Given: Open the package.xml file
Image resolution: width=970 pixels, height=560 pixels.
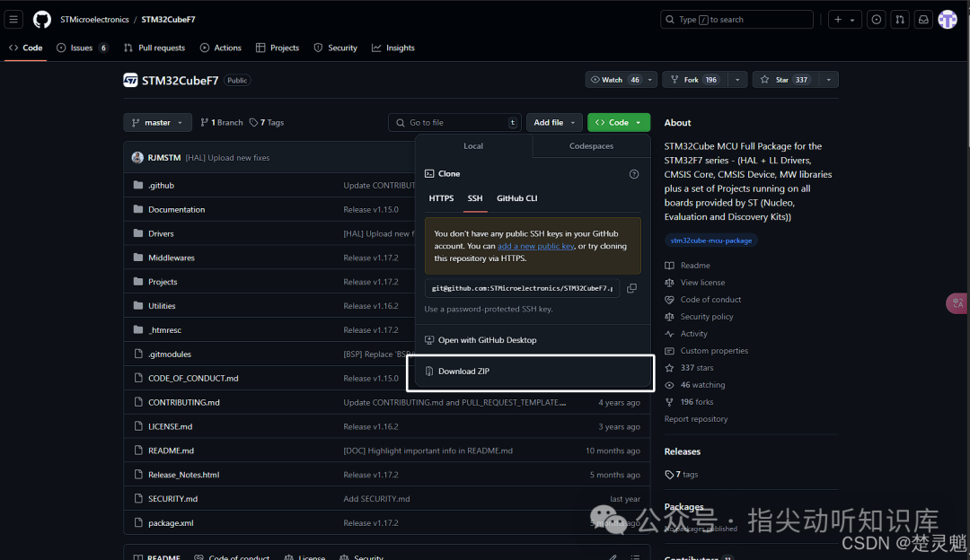Looking at the screenshot, I should (x=171, y=523).
